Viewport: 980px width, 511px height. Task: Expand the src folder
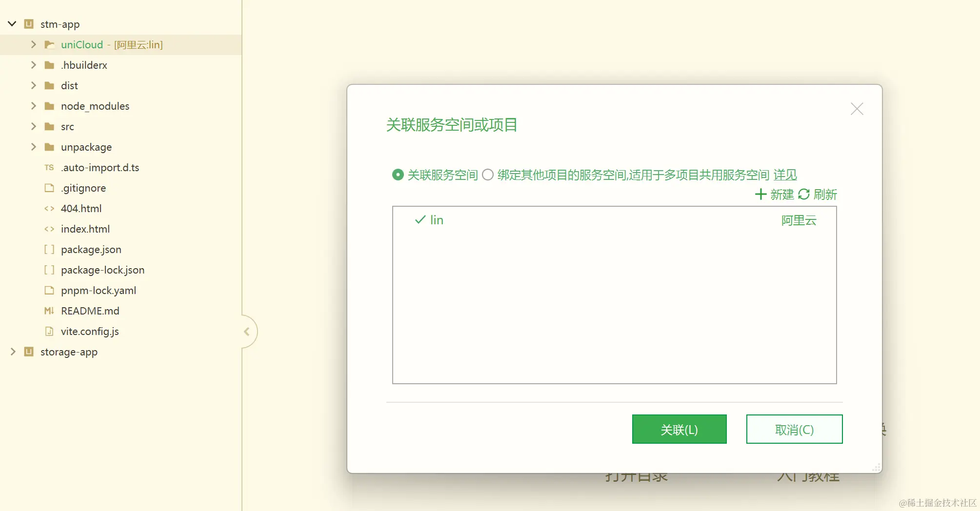tap(33, 126)
